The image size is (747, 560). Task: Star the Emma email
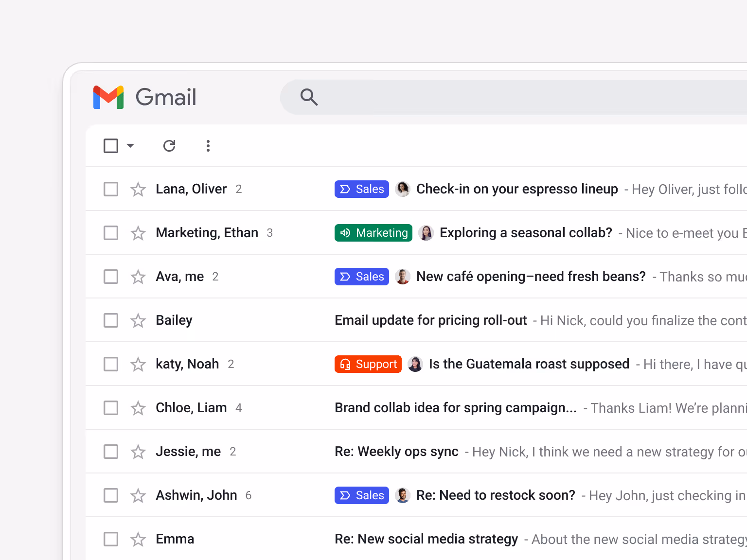pyautogui.click(x=138, y=539)
